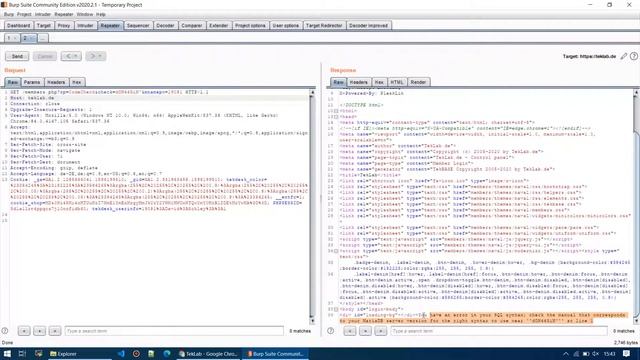Viewport: 640px width, 360px height.
Task: Open Visual Studio Code from taskbar
Action: 121,353
